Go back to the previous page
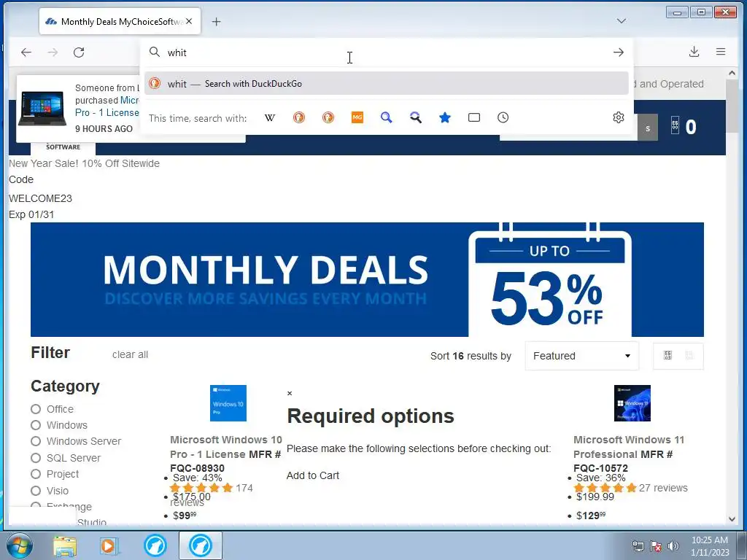Viewport: 747px width, 560px height. [26, 52]
